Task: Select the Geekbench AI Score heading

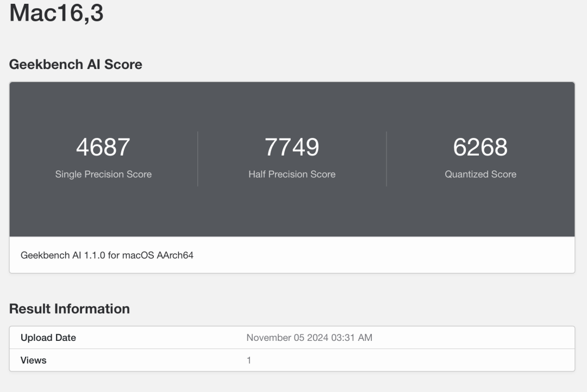Action: point(76,64)
